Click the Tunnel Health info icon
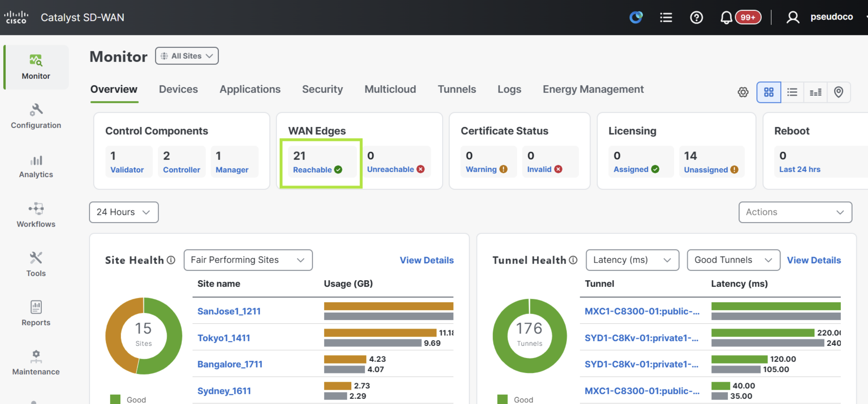The width and height of the screenshot is (868, 404). pos(573,260)
